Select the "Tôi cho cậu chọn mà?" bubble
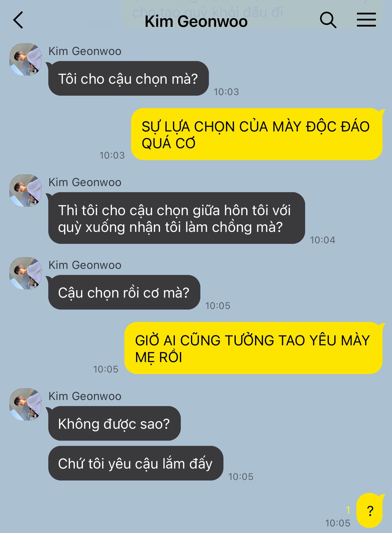Viewport: 392px width, 533px height. (x=128, y=78)
